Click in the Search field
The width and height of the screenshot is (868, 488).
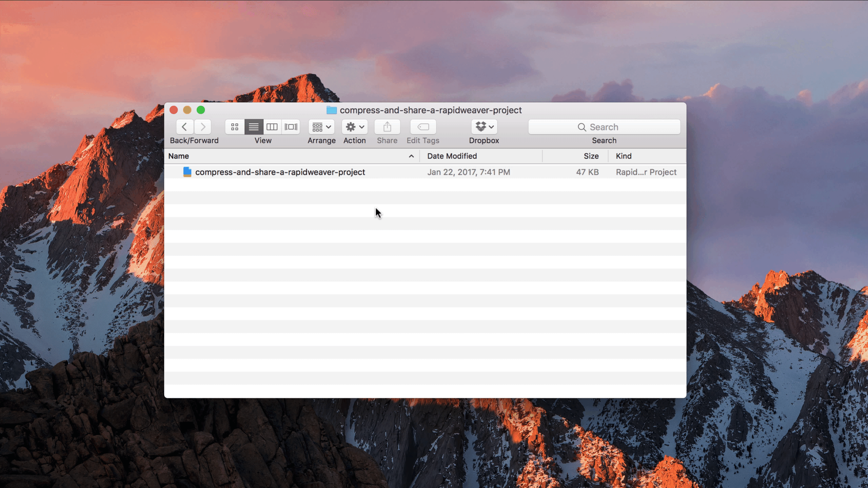tap(604, 127)
